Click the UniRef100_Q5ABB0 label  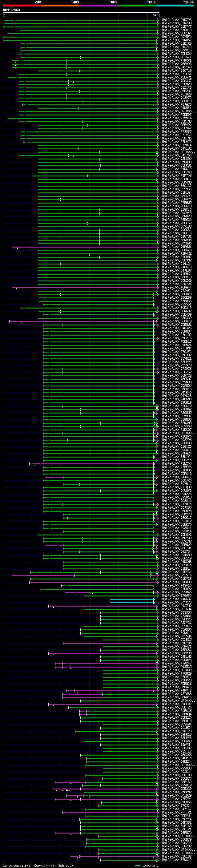[177, 629]
